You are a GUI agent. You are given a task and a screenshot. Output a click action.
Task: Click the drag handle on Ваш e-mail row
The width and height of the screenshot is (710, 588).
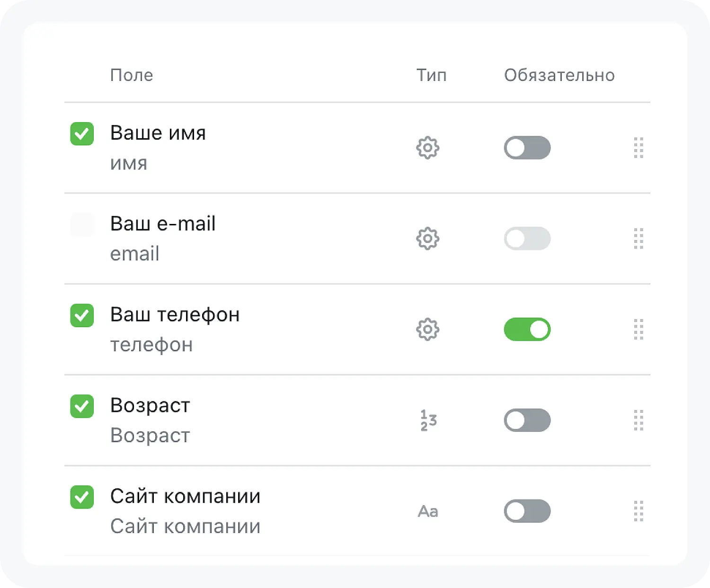click(639, 239)
